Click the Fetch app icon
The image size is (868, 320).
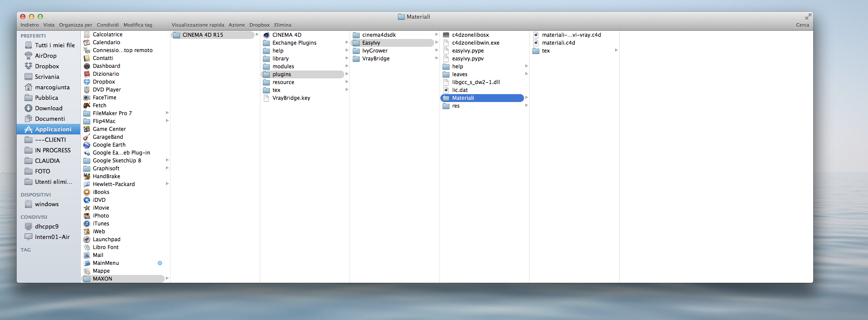[87, 105]
